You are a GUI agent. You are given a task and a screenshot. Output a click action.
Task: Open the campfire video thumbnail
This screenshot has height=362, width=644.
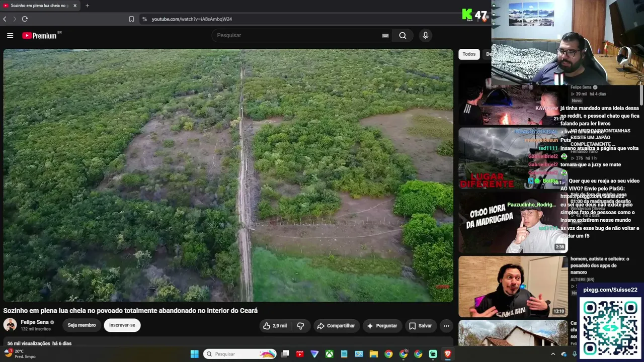(513, 94)
